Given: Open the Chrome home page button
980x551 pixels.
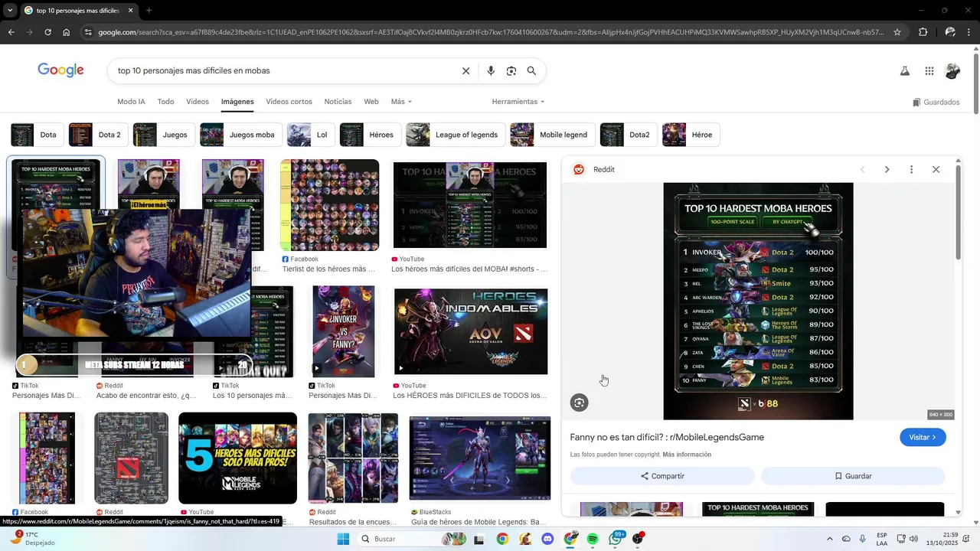Looking at the screenshot, I should (x=67, y=32).
